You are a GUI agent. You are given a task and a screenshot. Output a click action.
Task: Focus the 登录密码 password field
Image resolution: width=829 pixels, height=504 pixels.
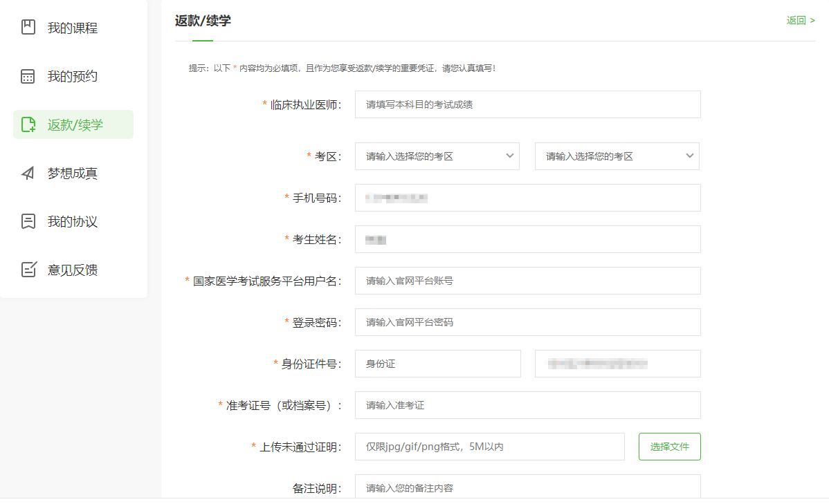[527, 322]
